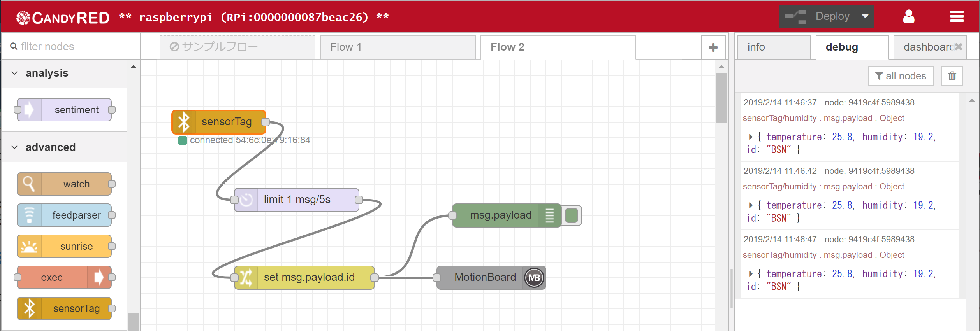Switch to the Flow 1 tab
The image size is (980, 331).
click(398, 47)
